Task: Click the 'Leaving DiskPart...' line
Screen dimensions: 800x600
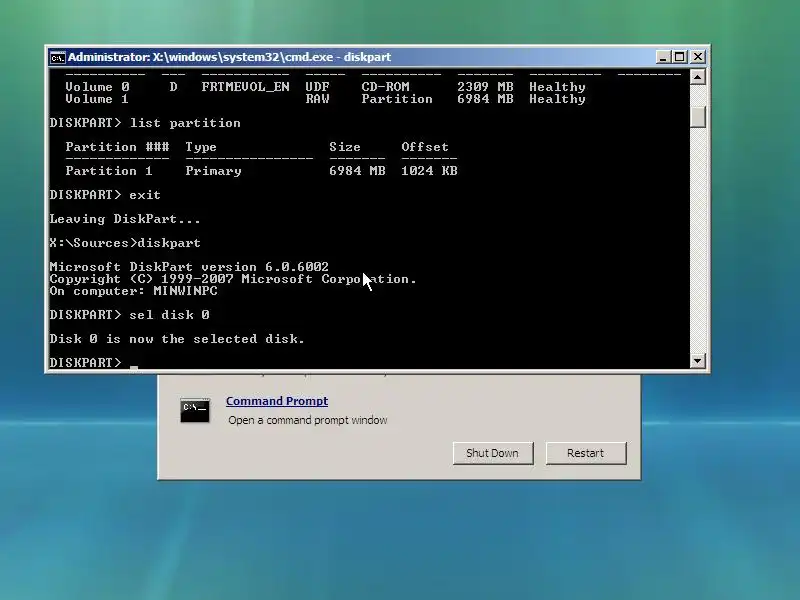Action: 125,219
